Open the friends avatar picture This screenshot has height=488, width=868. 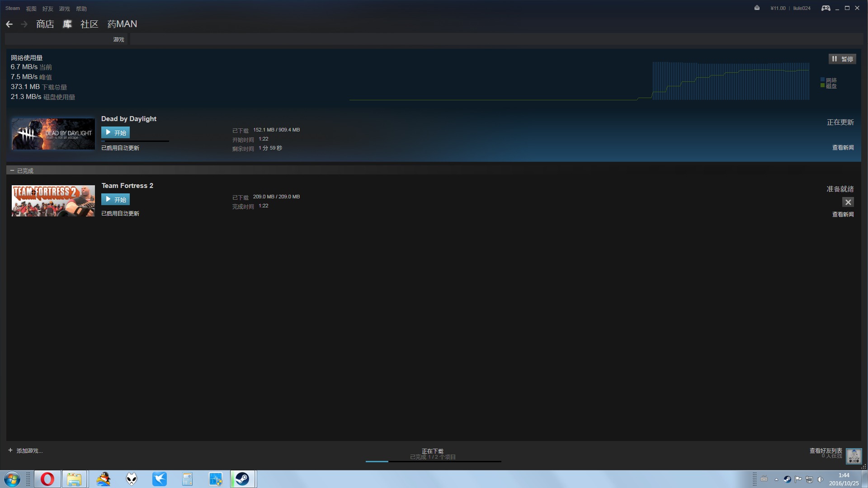(854, 456)
